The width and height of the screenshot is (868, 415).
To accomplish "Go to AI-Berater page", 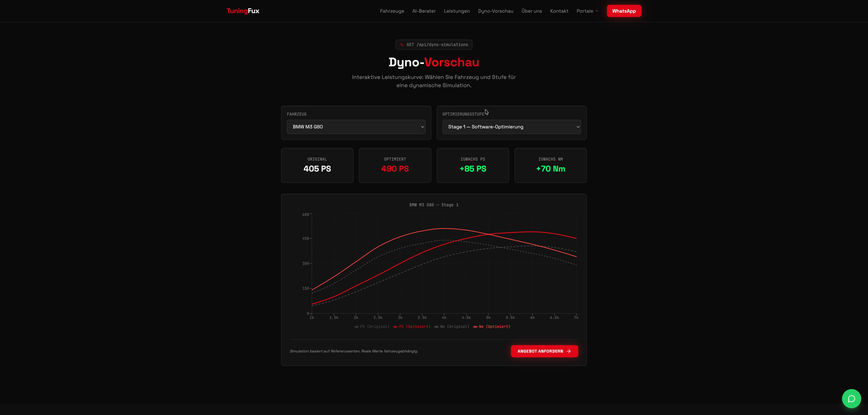I will pos(424,11).
